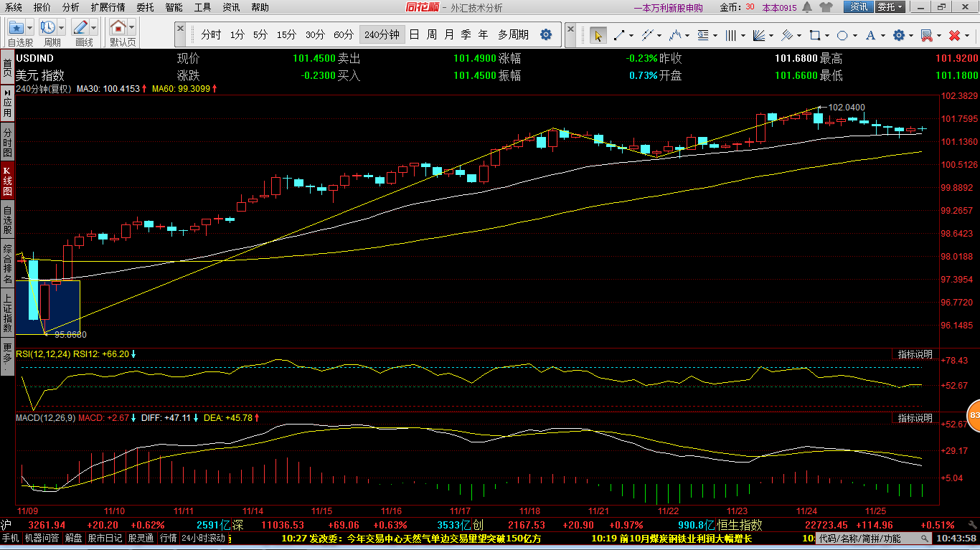Open the 扩展行情 menu
Image resolution: width=980 pixels, height=550 pixels.
point(108,7)
